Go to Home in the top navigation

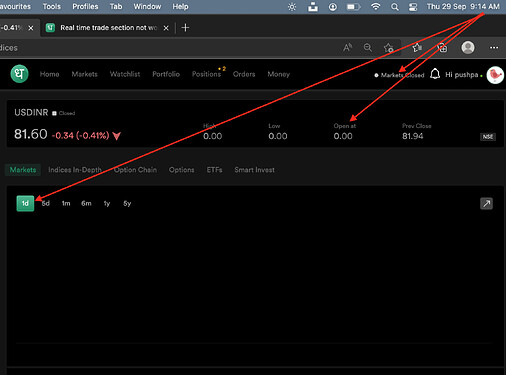point(49,74)
